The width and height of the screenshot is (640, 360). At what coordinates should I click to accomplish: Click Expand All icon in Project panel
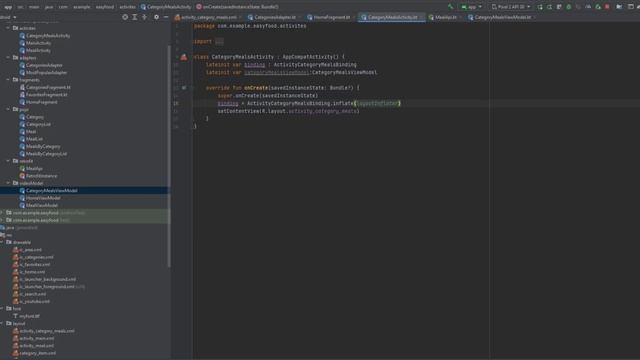tap(135, 17)
